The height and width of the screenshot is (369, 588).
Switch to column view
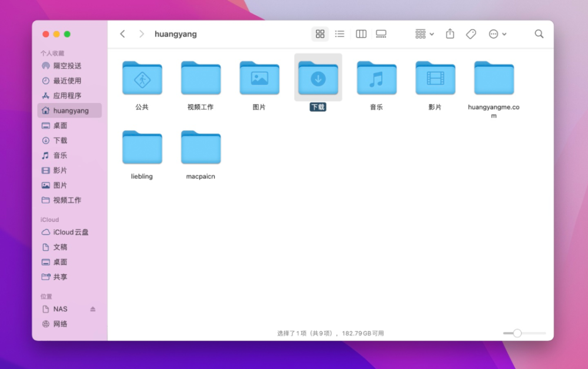tap(361, 34)
